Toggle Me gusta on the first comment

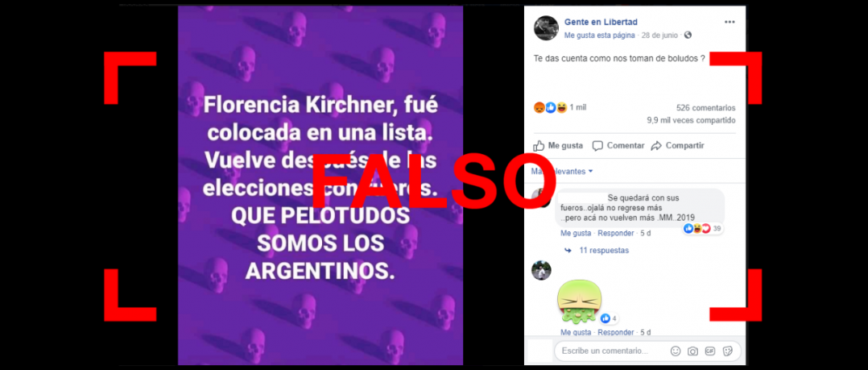pyautogui.click(x=576, y=233)
